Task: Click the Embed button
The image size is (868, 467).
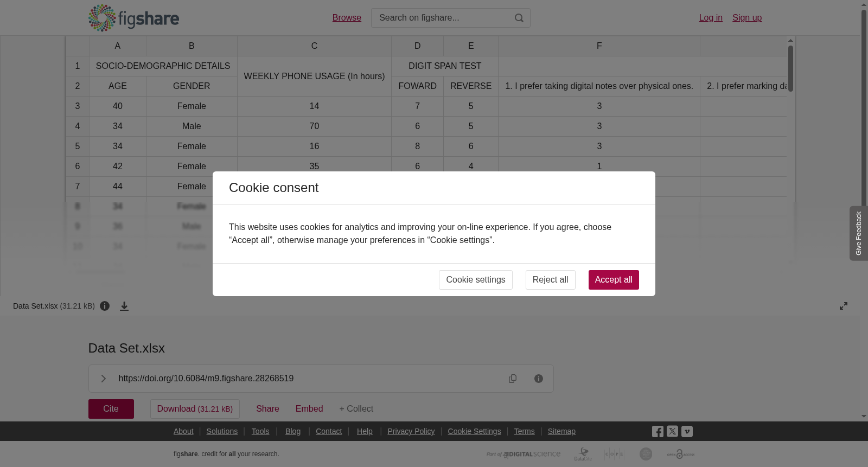Action: (x=309, y=409)
